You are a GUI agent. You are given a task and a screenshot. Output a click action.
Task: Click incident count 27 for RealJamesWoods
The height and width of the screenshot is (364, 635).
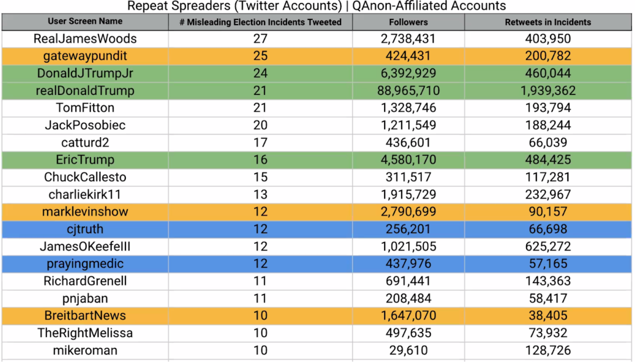tap(260, 39)
